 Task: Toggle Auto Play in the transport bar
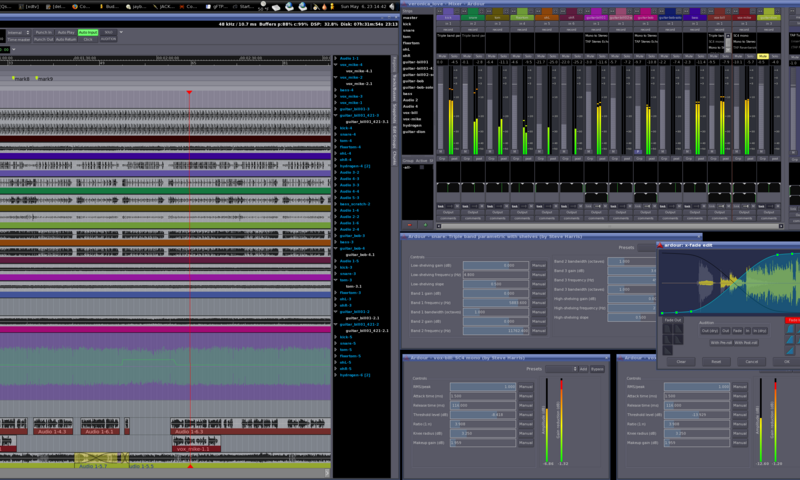(x=65, y=32)
